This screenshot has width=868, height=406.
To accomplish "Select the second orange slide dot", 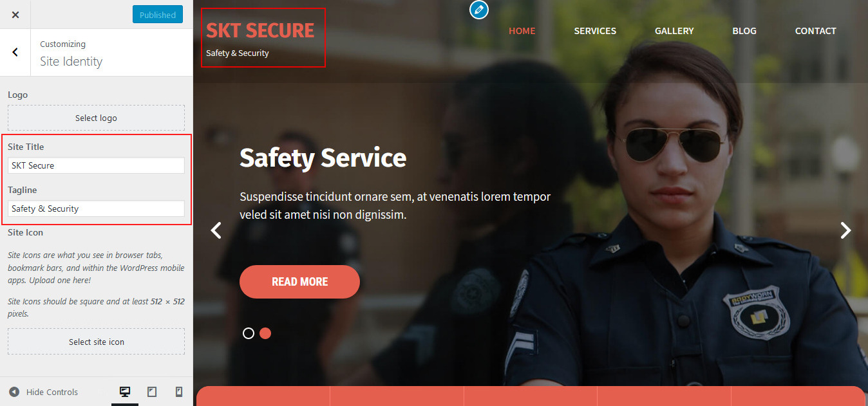I will point(265,333).
